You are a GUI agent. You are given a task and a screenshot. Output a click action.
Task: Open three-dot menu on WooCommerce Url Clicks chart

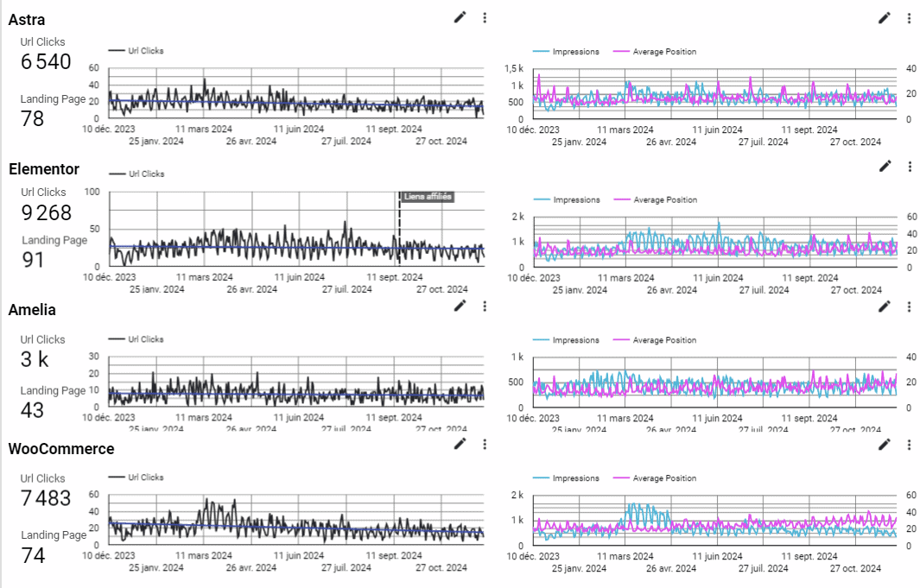pyautogui.click(x=485, y=444)
